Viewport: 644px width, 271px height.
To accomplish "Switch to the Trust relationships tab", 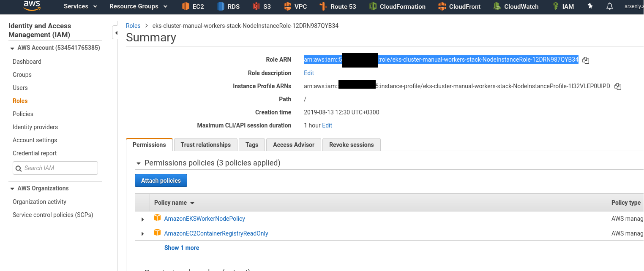I will tap(206, 145).
